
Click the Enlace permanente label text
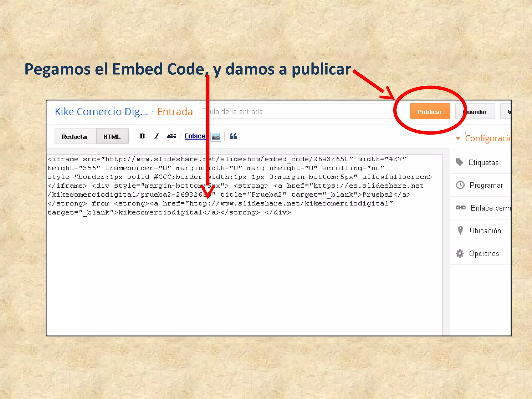[491, 208]
